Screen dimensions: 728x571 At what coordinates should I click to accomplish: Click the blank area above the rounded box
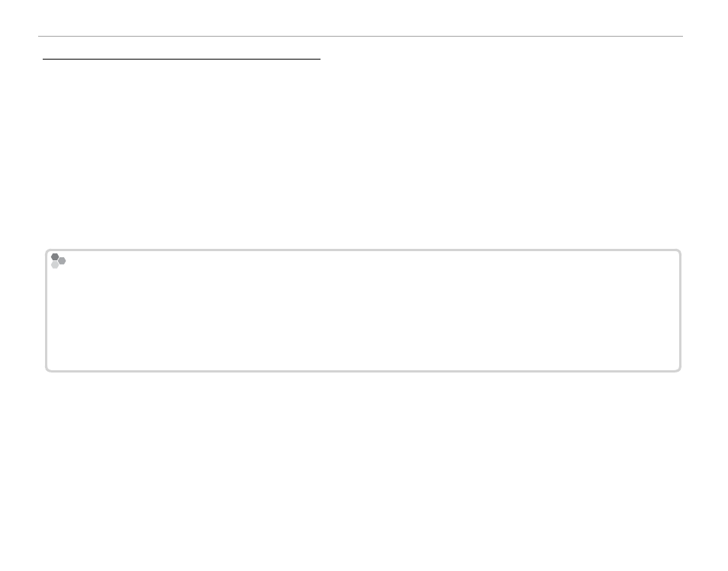click(363, 153)
